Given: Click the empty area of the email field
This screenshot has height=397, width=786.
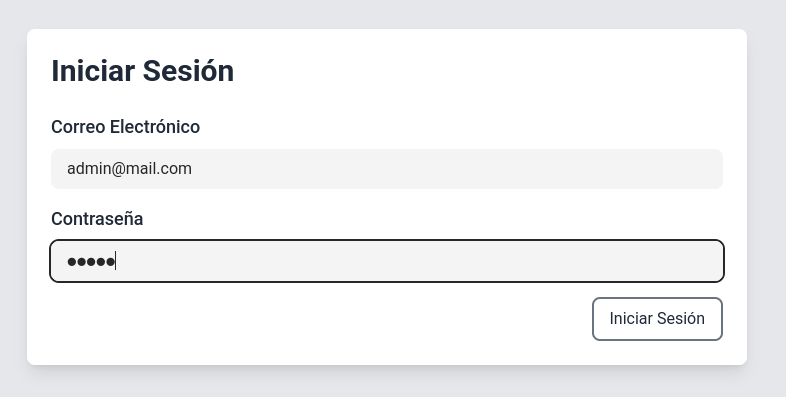Looking at the screenshot, I should click(451, 169).
